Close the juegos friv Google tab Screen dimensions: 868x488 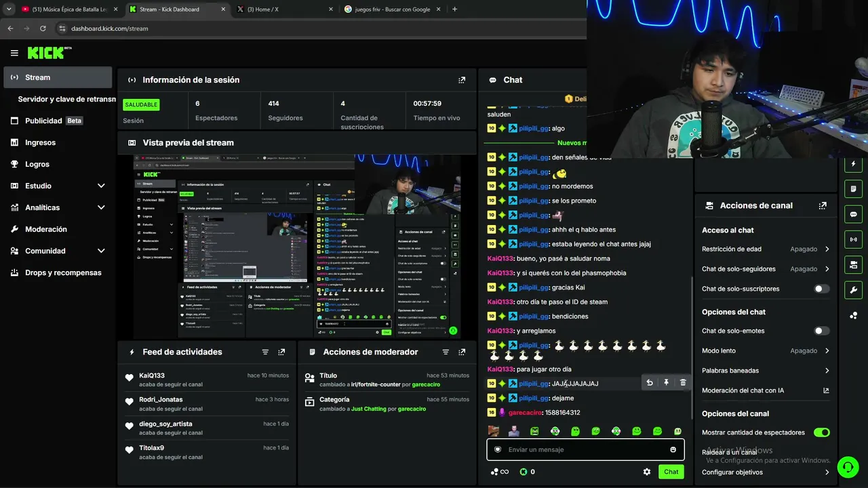[439, 9]
